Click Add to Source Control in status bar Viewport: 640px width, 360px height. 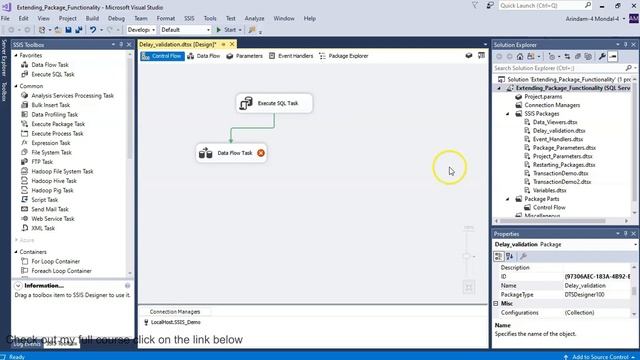click(x=600, y=357)
